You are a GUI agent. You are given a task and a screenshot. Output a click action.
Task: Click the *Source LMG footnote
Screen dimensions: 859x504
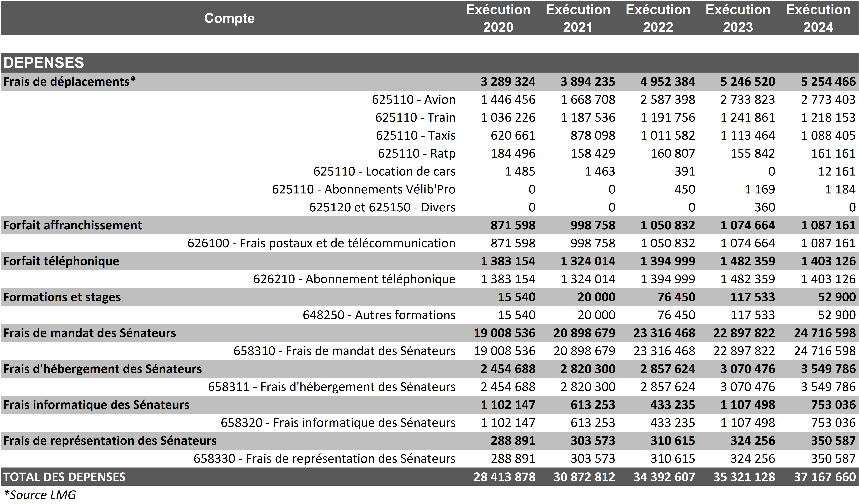click(40, 495)
